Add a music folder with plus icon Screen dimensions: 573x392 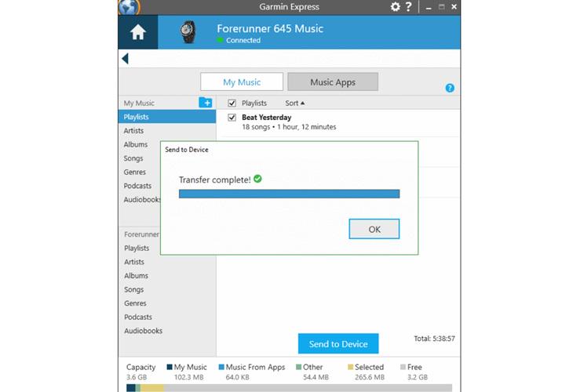(x=205, y=103)
